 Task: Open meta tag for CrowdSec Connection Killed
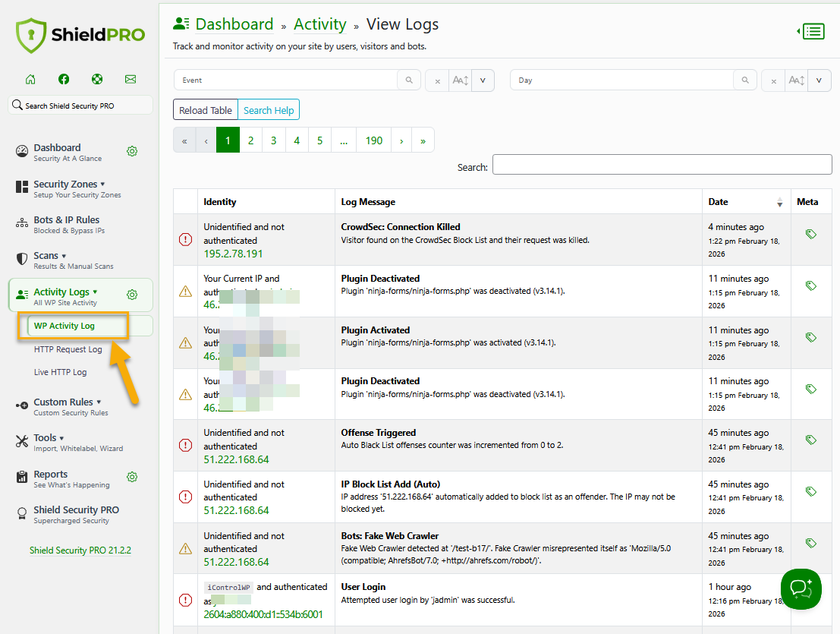pos(811,234)
